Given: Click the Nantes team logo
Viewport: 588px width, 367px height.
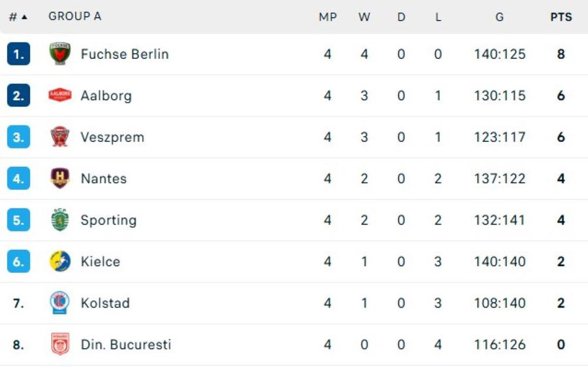Looking at the screenshot, I should (60, 178).
